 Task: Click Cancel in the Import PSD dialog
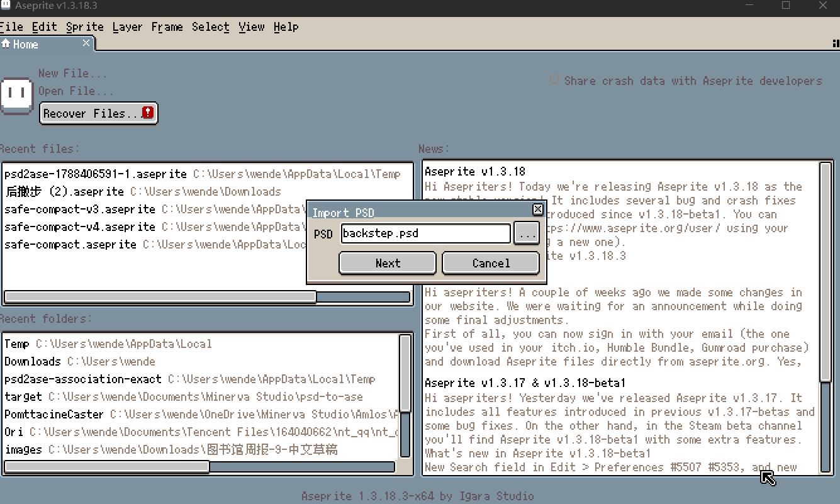pos(491,263)
